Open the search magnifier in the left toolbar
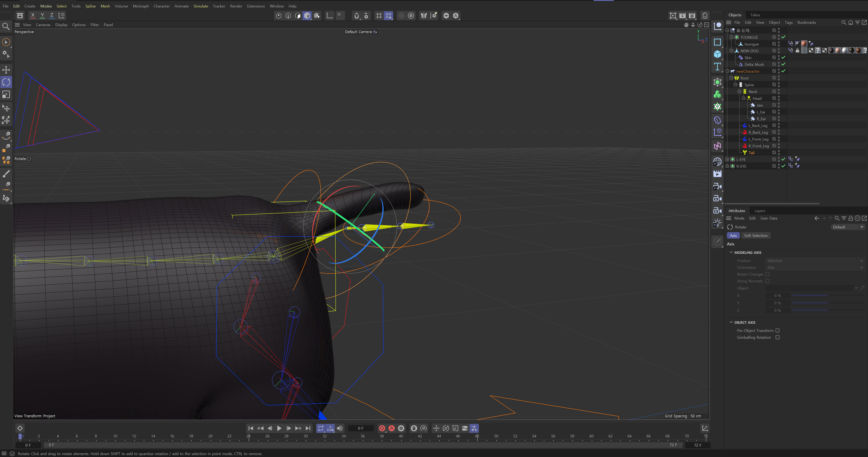The image size is (868, 457). (x=6, y=26)
